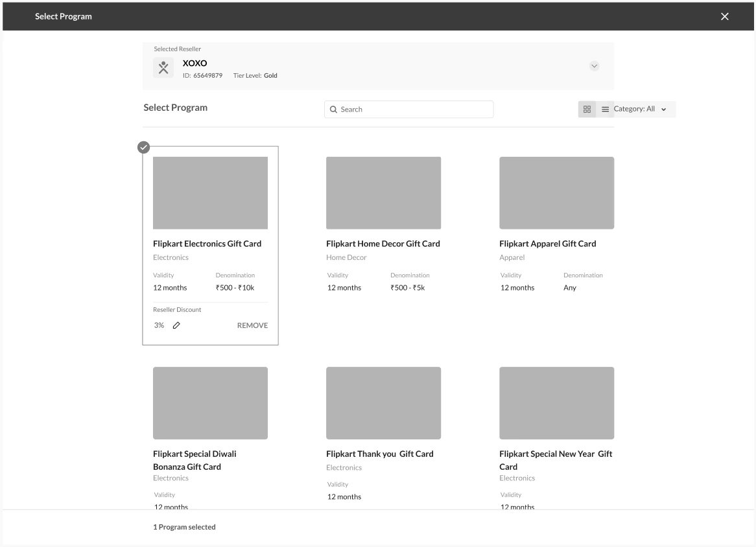This screenshot has width=756, height=547.
Task: Edit the 3% reseller discount pencil icon
Action: pos(176,325)
